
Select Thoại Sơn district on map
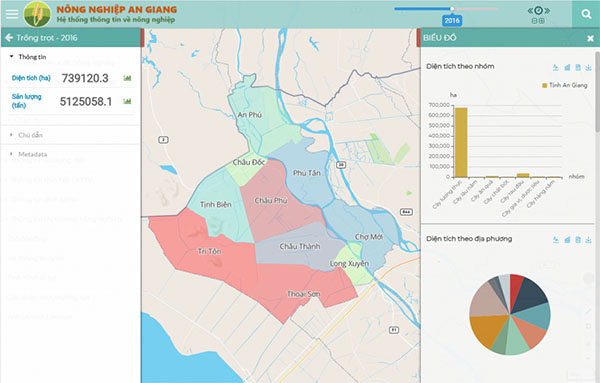pos(303,294)
